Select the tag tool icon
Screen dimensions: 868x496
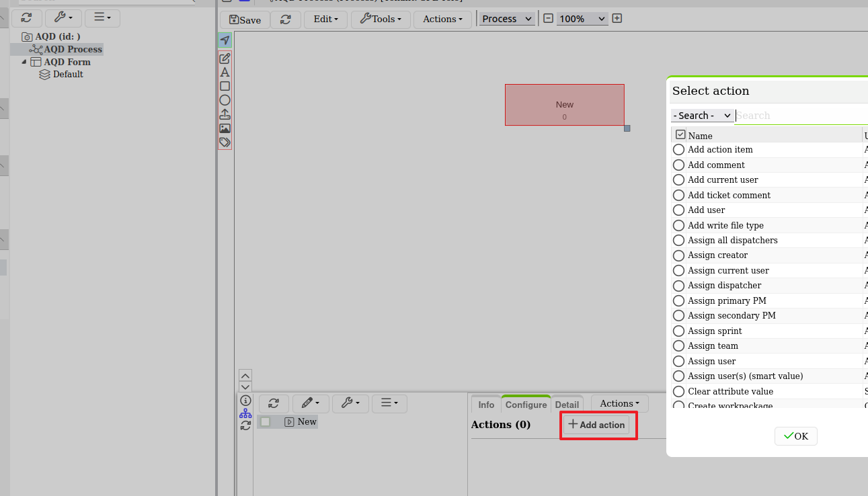tap(225, 142)
